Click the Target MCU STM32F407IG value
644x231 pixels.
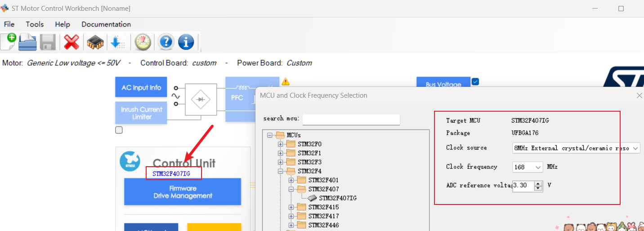[x=530, y=121]
